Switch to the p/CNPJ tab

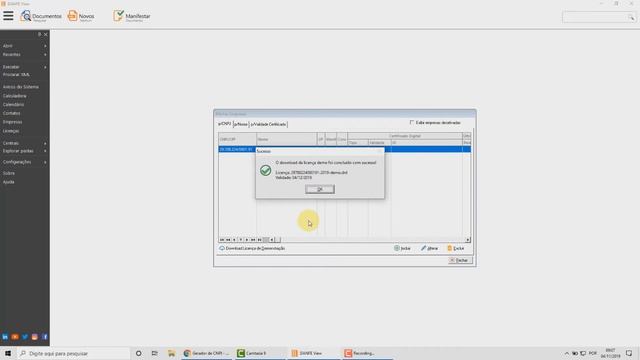click(224, 124)
